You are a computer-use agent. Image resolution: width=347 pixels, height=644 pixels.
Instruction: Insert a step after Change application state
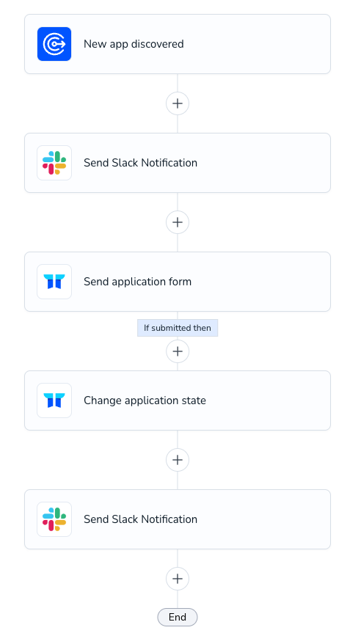(178, 460)
